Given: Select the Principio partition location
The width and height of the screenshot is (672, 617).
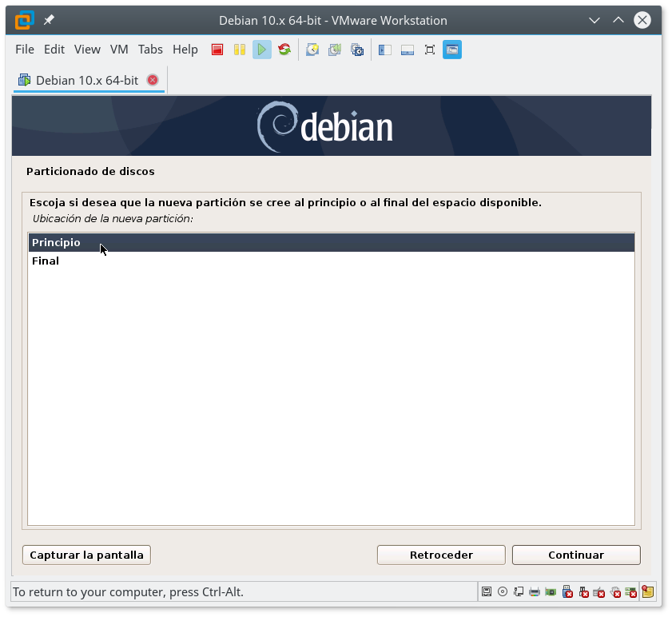Looking at the screenshot, I should click(x=331, y=243).
